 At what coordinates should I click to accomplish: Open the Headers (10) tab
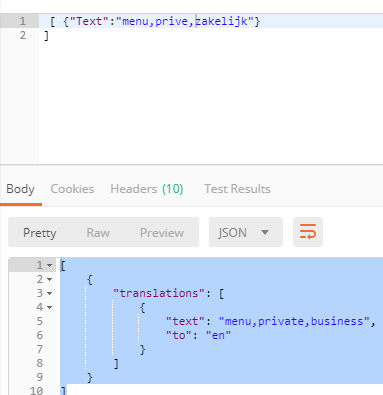coord(147,189)
